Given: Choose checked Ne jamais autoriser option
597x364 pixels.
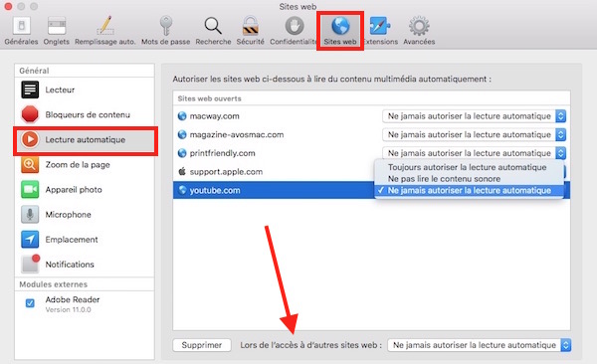Looking at the screenshot, I should (x=469, y=190).
